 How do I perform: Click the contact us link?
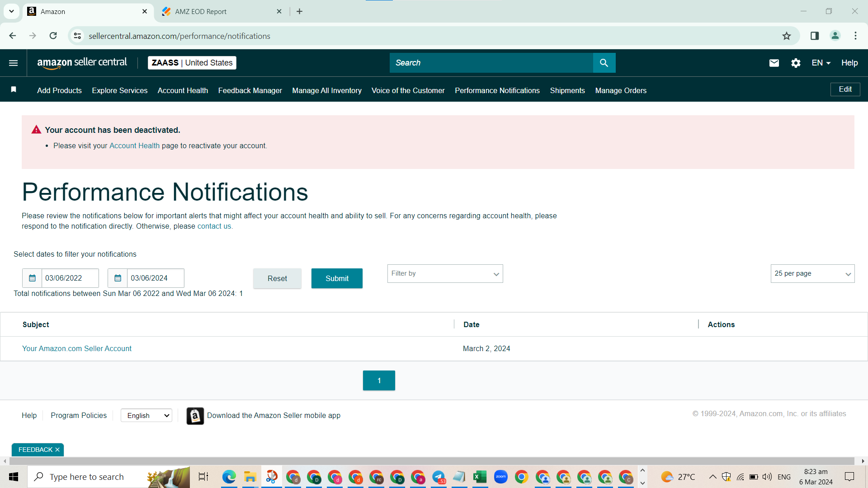tap(214, 226)
